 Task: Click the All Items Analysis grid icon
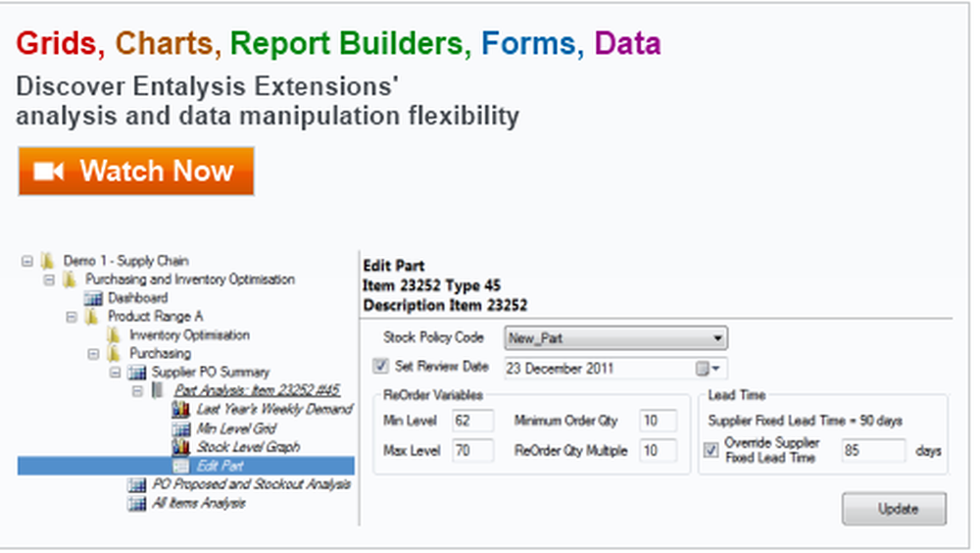(137, 503)
